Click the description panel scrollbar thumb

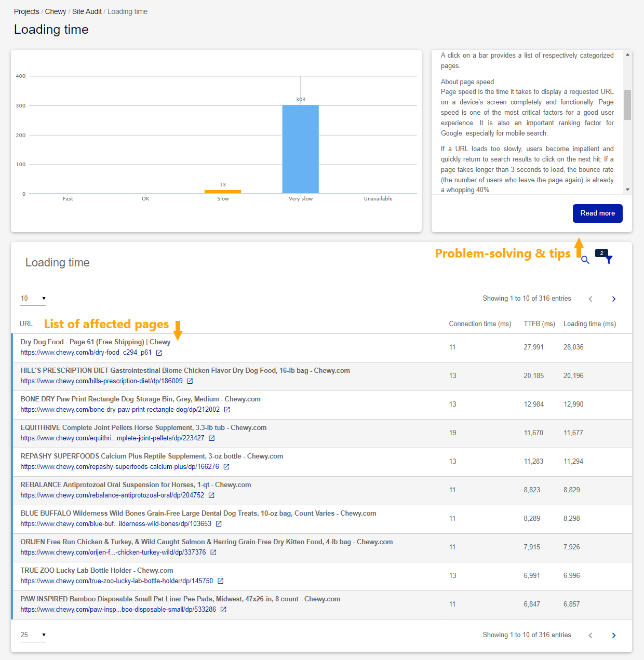point(627,104)
